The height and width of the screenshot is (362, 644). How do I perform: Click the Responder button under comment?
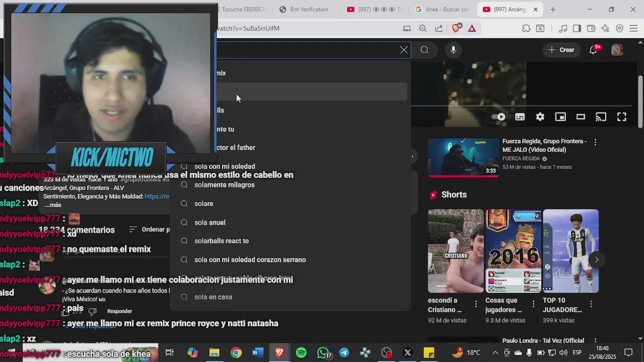[119, 311]
